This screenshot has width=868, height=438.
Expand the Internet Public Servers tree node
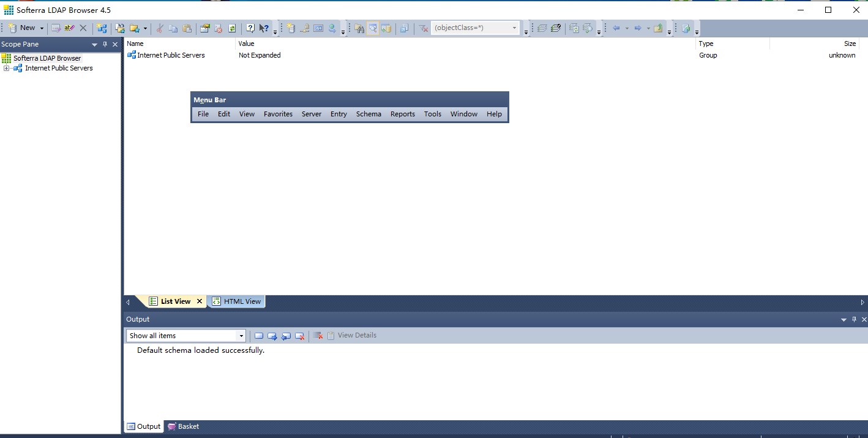click(x=6, y=68)
